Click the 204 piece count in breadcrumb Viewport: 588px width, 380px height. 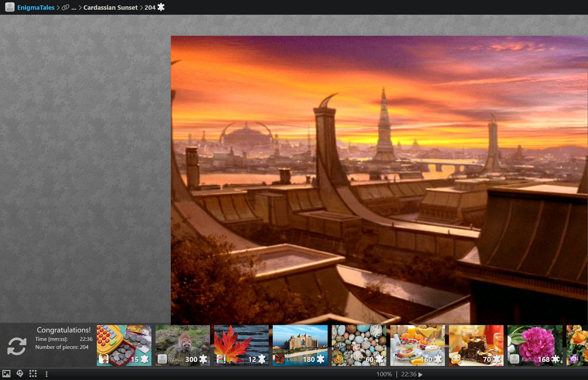(150, 7)
